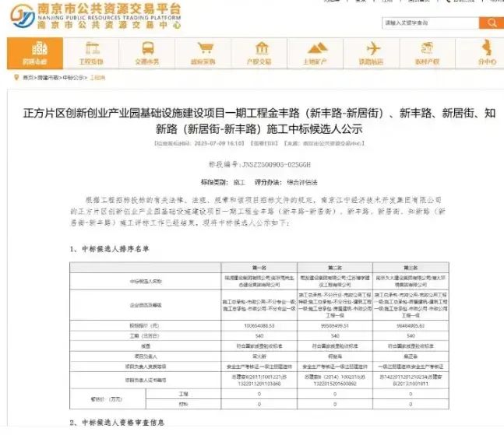504x435 pixels.
Task: Click the 第一名 column header
Action: tap(259, 268)
